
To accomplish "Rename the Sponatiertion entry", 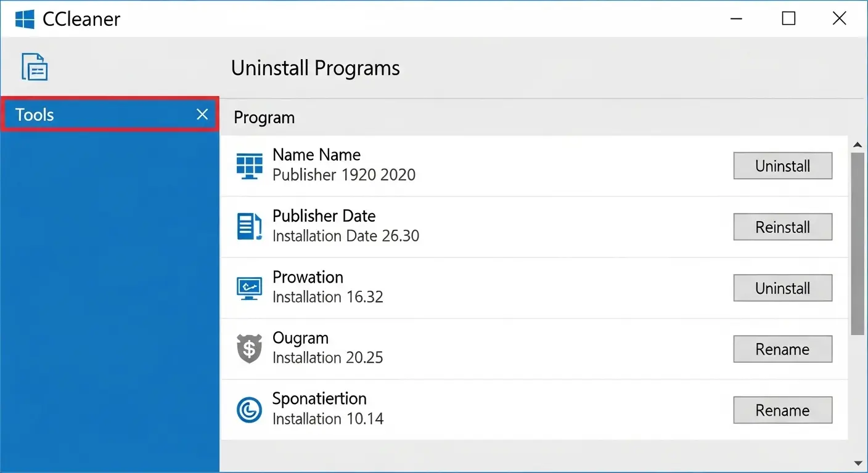I will click(x=782, y=410).
